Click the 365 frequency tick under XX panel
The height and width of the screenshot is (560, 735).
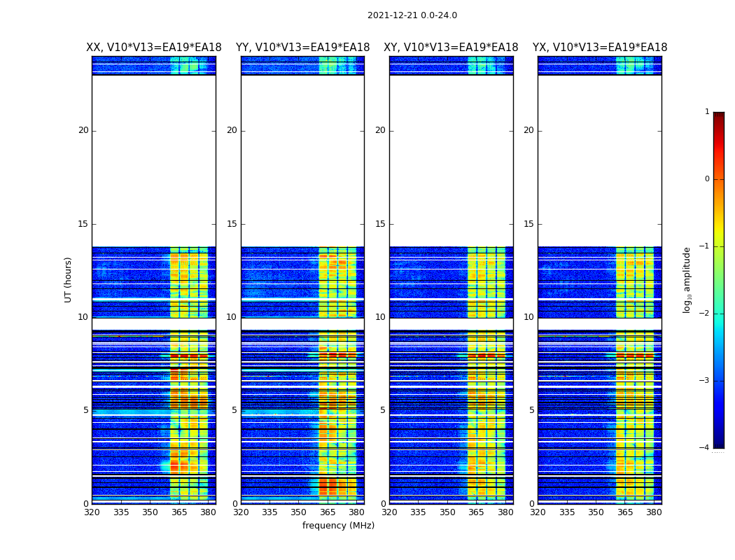tap(179, 512)
